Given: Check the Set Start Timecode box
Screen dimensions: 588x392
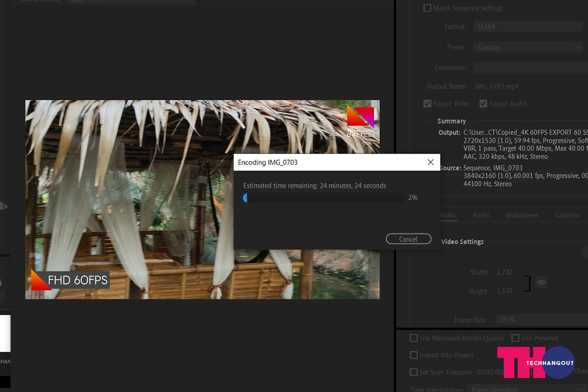Looking at the screenshot, I should pos(414,372).
